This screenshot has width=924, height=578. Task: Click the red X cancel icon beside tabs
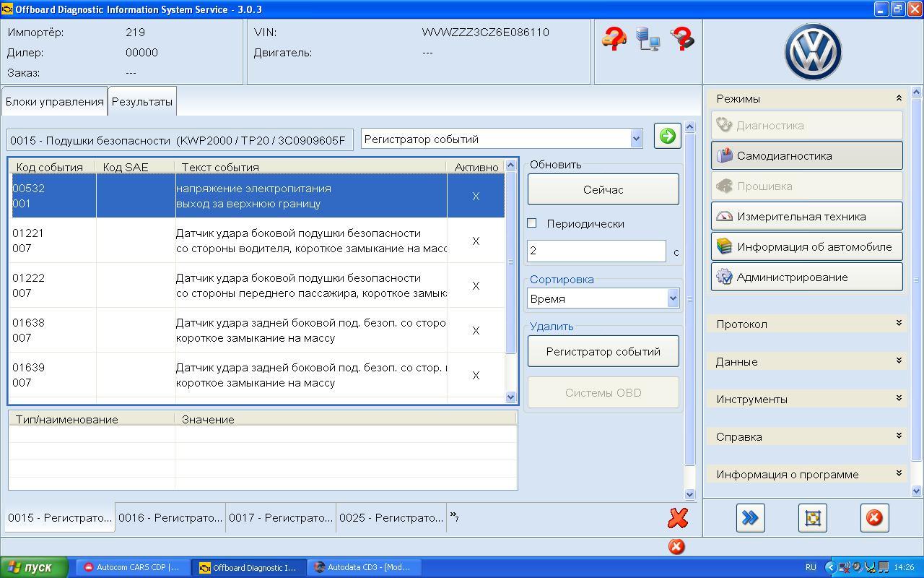(677, 517)
